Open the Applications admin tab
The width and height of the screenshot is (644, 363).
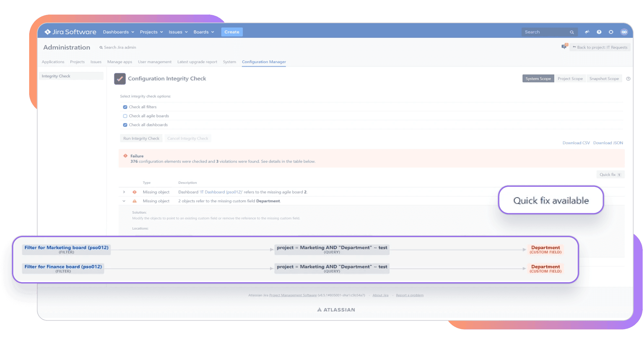[53, 62]
